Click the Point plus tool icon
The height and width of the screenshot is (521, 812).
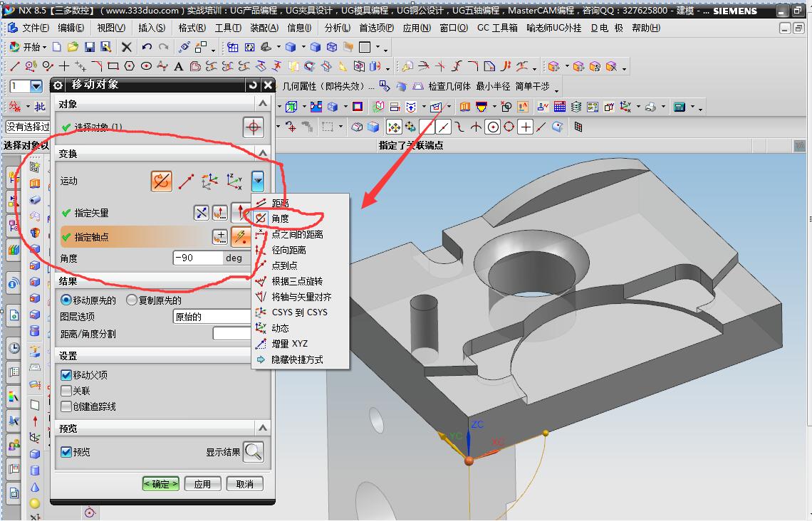coord(63,66)
